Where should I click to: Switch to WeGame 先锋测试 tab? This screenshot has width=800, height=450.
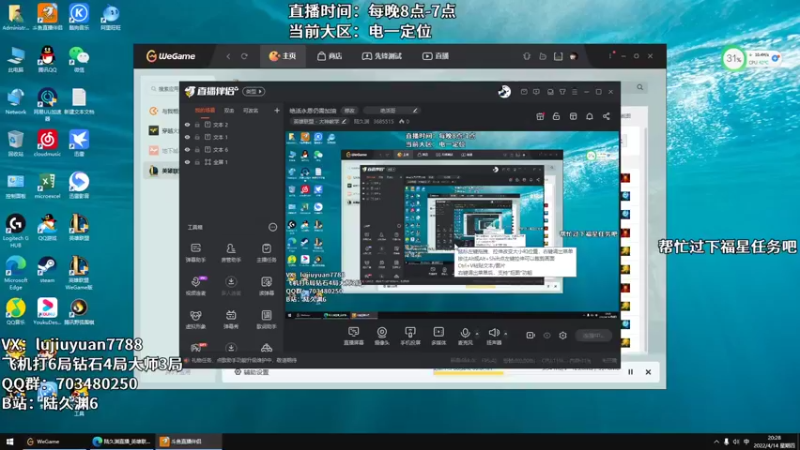(x=382, y=56)
